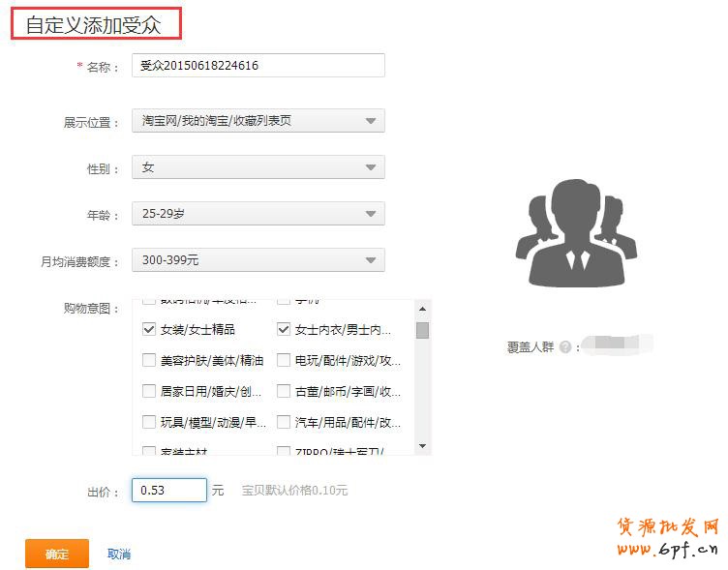Click the 取消 link

[119, 555]
